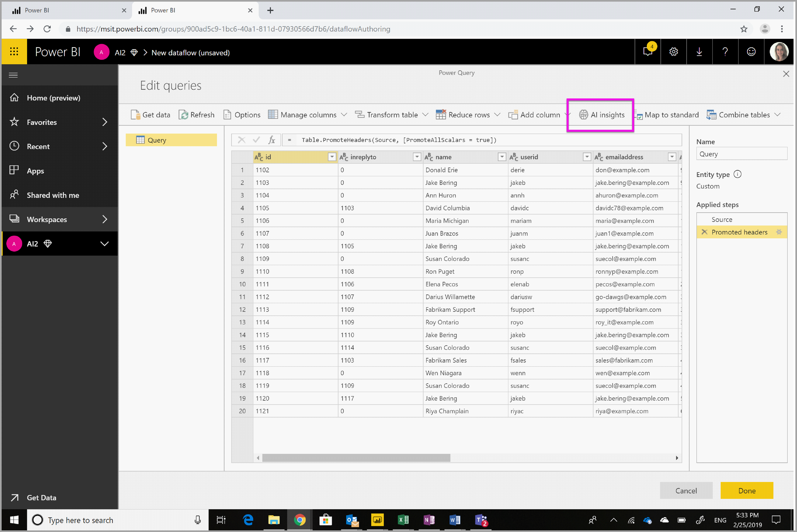The height and width of the screenshot is (532, 797).
Task: Open Excel from the taskbar
Action: pyautogui.click(x=403, y=520)
